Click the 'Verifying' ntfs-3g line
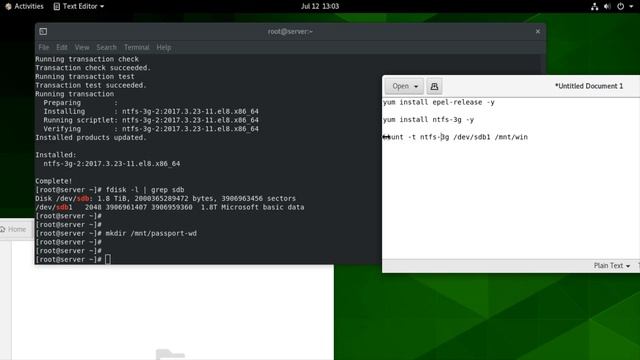Viewport: 640px width, 360px height. [151, 129]
